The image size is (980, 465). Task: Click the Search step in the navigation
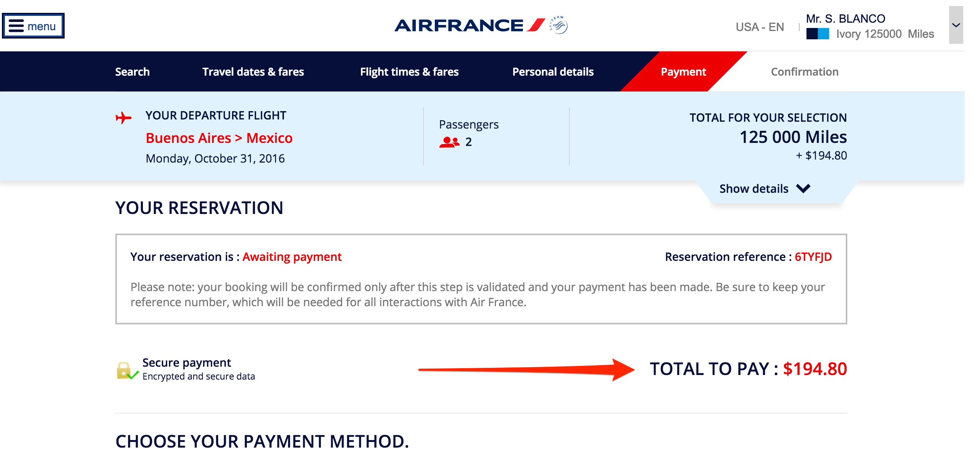tap(132, 71)
